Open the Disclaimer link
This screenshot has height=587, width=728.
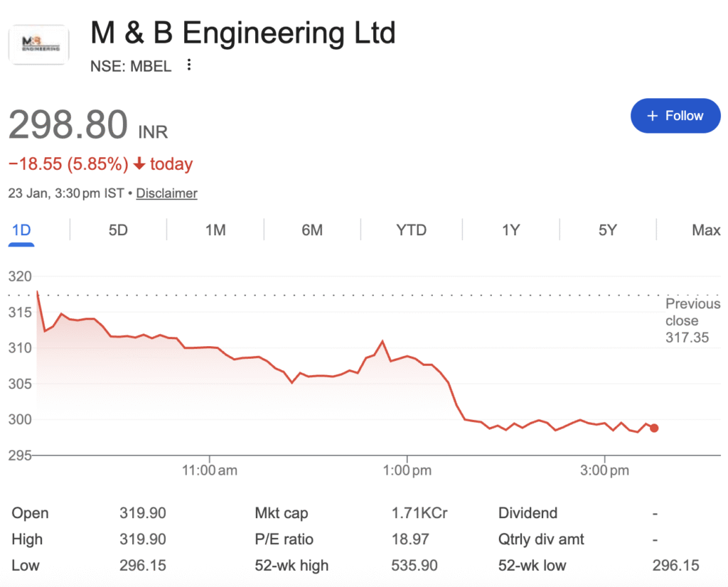click(x=166, y=193)
